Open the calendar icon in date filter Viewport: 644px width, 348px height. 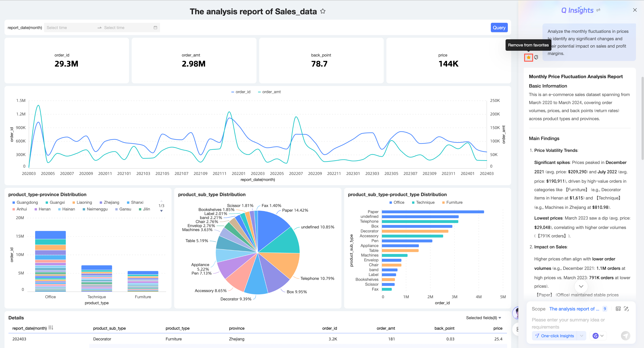click(x=155, y=27)
